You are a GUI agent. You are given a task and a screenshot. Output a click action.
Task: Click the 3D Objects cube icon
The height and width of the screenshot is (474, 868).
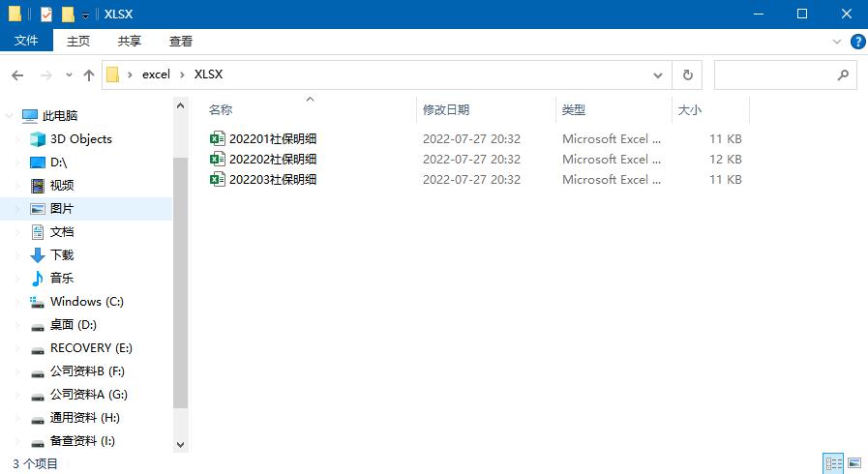tap(38, 139)
